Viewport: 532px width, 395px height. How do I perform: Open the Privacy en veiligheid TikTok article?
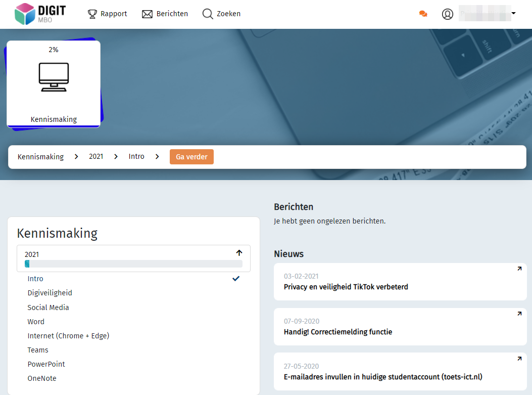(x=346, y=287)
